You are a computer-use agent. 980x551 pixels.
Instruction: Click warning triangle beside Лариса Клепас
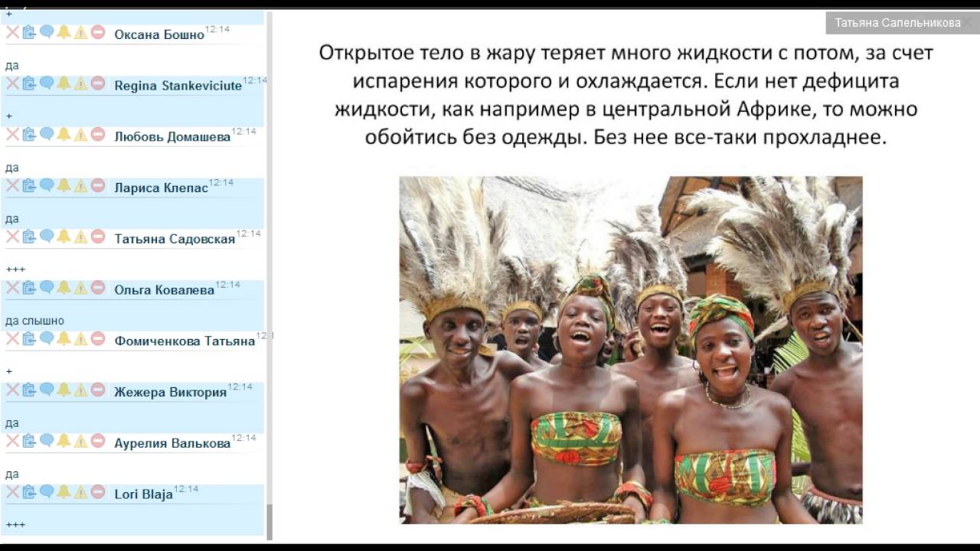(x=80, y=185)
